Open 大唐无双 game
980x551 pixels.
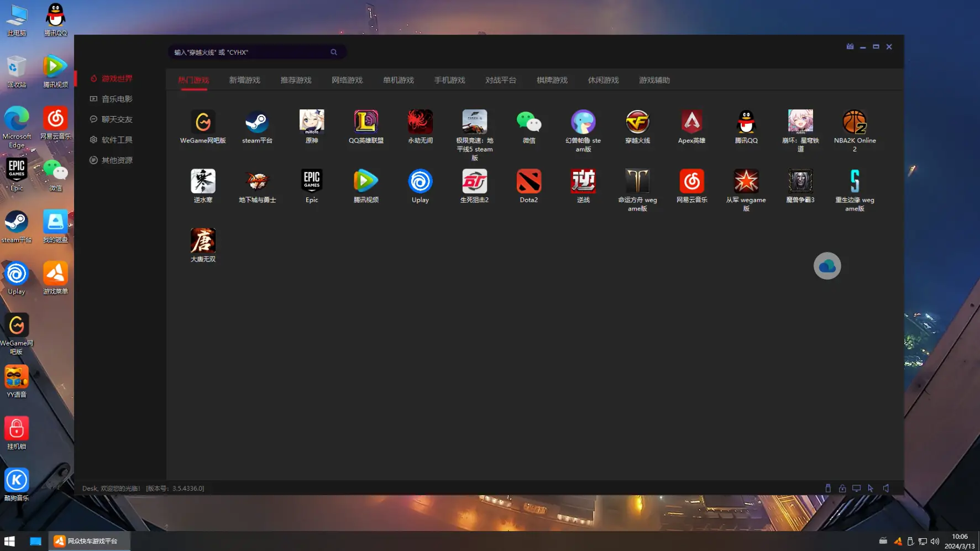click(x=203, y=245)
